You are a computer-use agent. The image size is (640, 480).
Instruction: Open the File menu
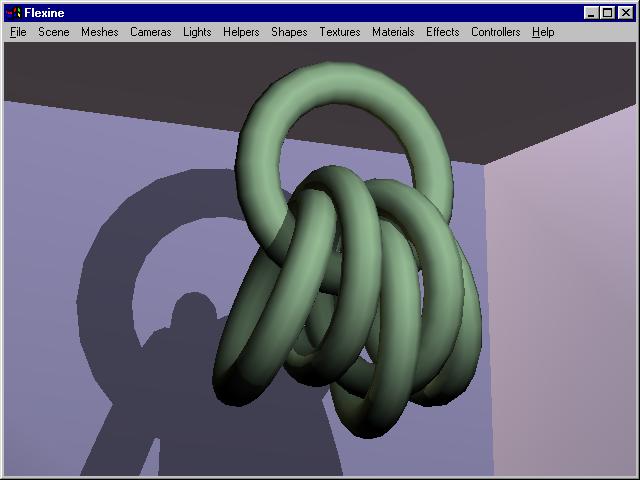(18, 32)
